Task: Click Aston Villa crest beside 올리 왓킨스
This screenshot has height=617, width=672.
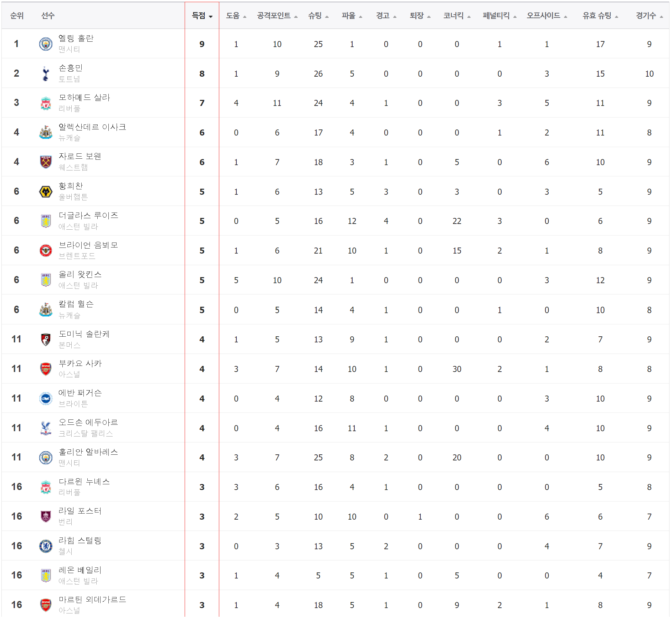Action: [46, 280]
